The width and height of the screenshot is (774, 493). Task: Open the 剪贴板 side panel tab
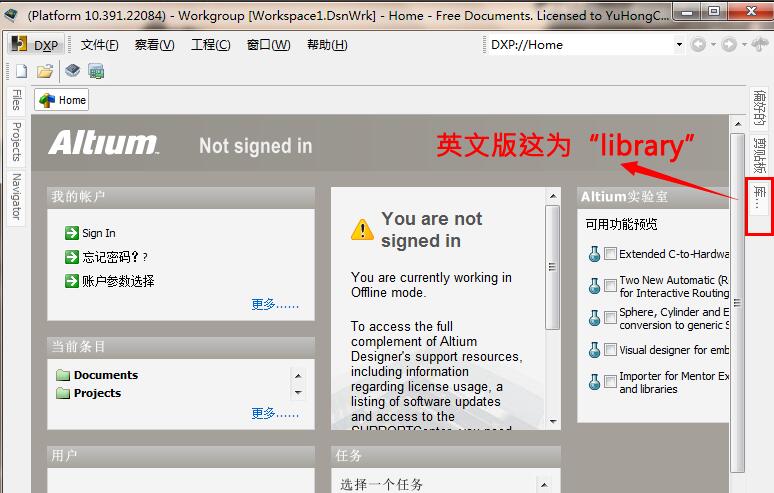(759, 155)
